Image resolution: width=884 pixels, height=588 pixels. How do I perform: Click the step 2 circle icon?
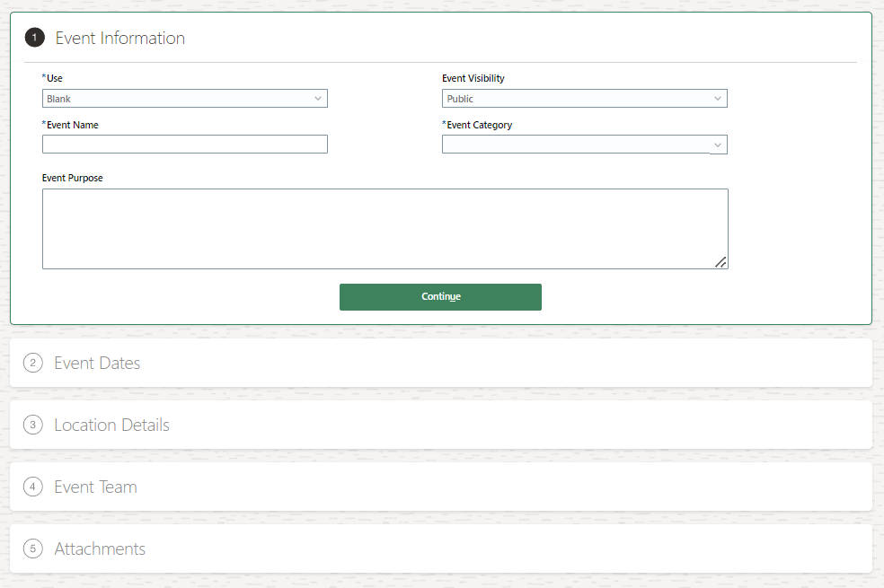(x=33, y=363)
